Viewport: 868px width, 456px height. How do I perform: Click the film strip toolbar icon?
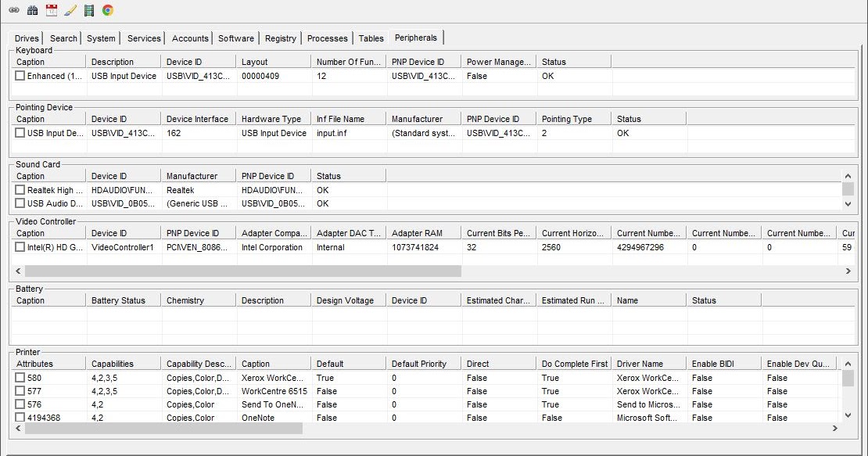click(89, 10)
